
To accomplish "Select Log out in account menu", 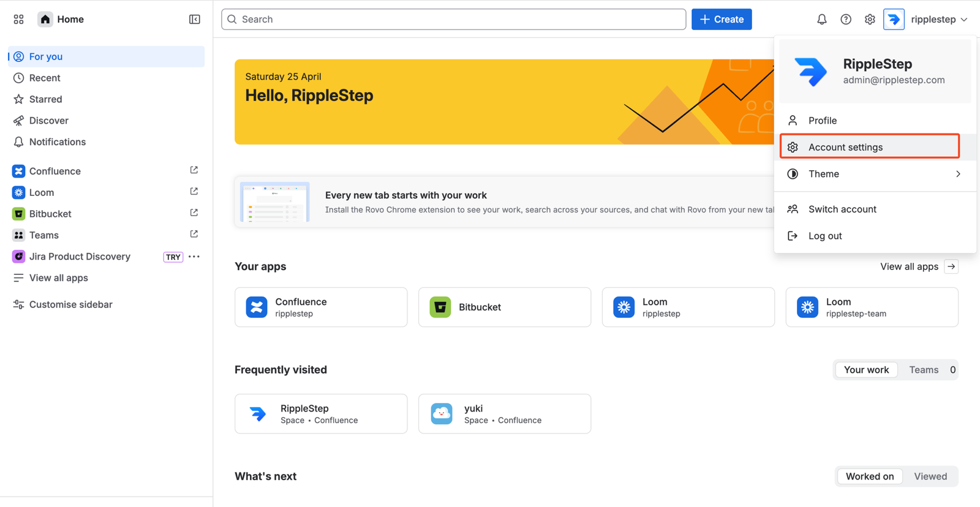I will (x=875, y=236).
